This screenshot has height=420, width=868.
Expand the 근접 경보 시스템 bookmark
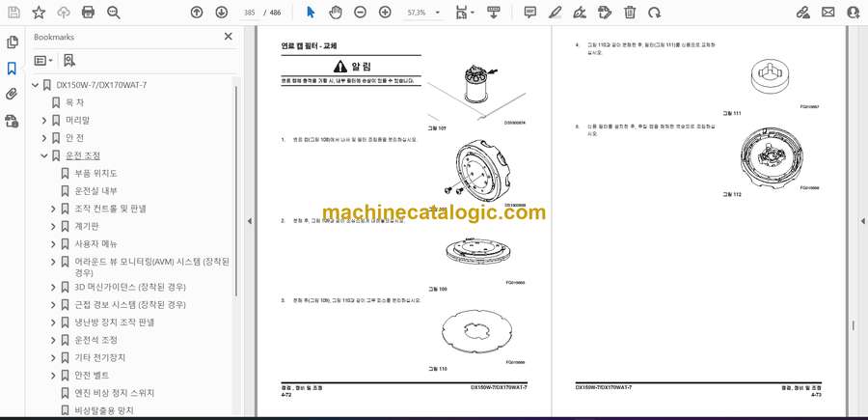53,305
